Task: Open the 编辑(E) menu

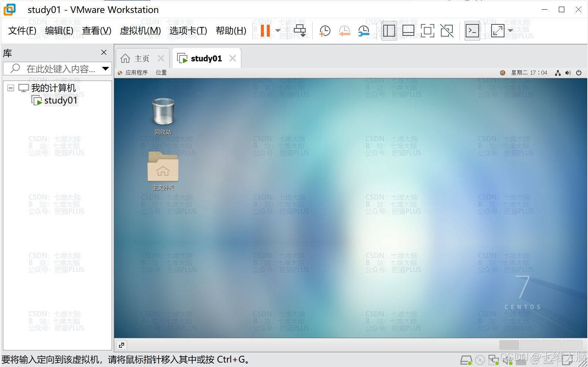Action: [x=59, y=30]
